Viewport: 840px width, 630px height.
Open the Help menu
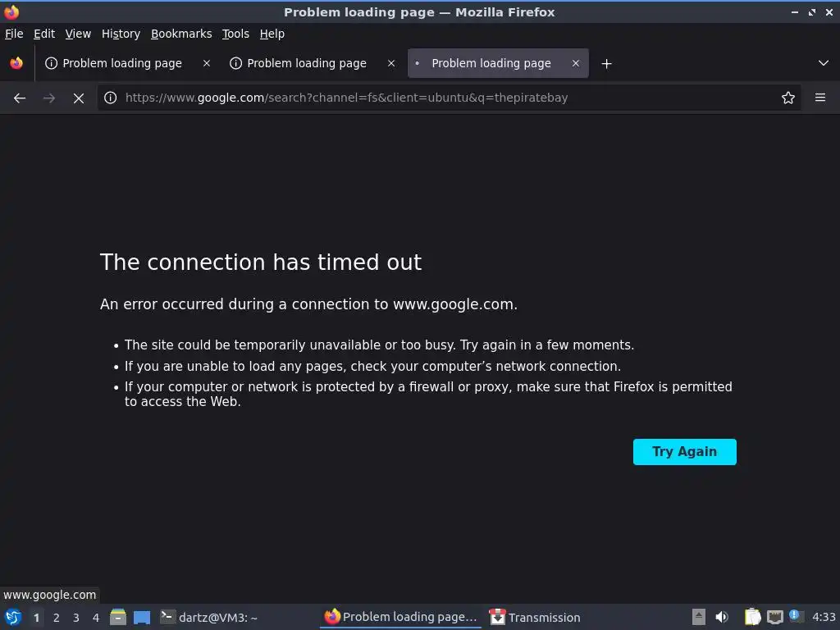pyautogui.click(x=272, y=34)
